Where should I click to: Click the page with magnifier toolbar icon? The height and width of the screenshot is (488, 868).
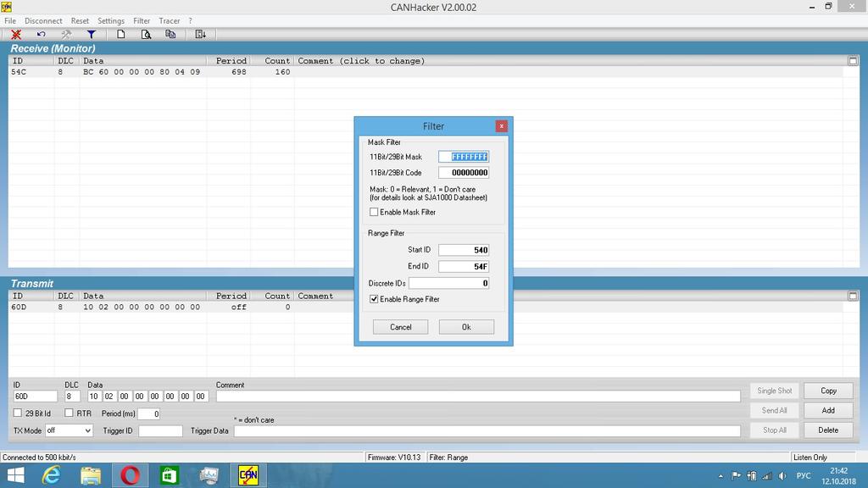coord(146,35)
